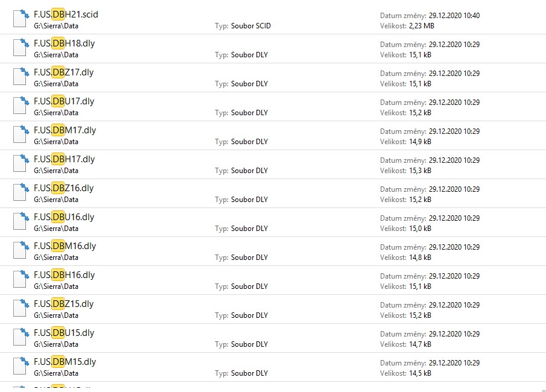Click the icon beside F.US.DBH17.dly
This screenshot has height=392, width=546.
pyautogui.click(x=21, y=163)
